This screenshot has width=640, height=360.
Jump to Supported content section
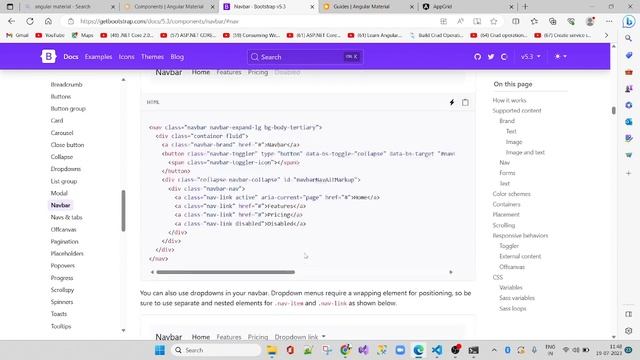click(x=517, y=111)
